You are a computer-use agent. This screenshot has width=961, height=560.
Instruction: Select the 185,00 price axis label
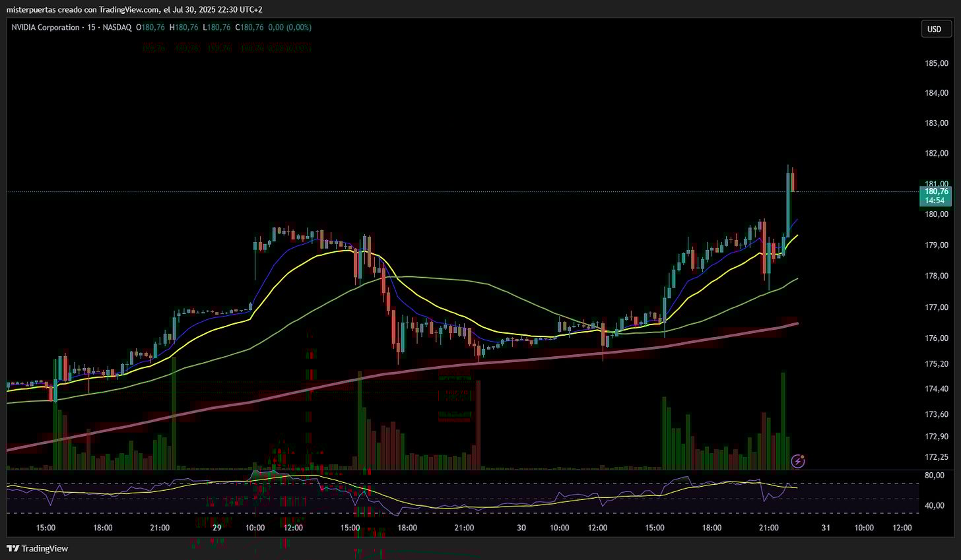tap(937, 64)
